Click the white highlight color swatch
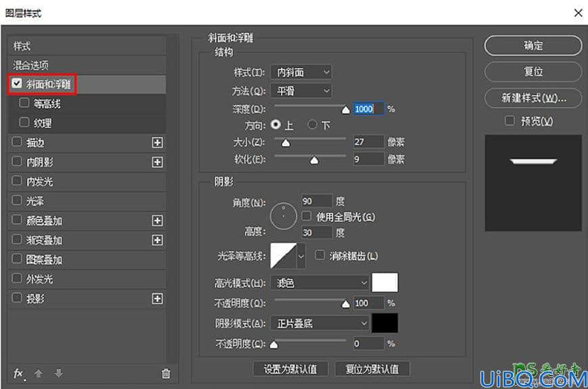This screenshot has width=588, height=389. point(385,282)
